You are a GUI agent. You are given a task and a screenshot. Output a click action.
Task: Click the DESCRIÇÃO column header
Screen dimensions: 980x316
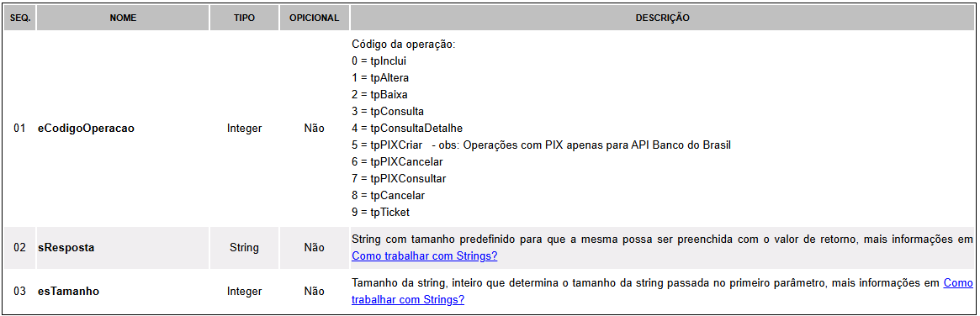[663, 18]
